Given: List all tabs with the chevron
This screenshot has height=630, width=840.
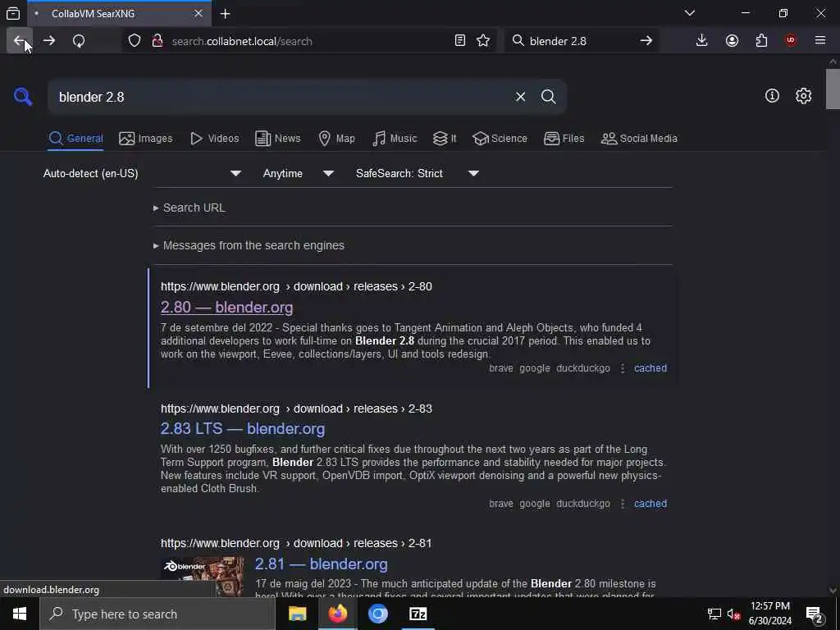Looking at the screenshot, I should (689, 13).
